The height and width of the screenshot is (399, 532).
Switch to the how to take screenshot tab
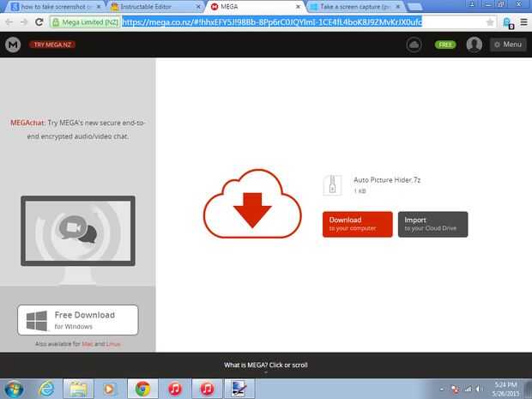coord(56,7)
